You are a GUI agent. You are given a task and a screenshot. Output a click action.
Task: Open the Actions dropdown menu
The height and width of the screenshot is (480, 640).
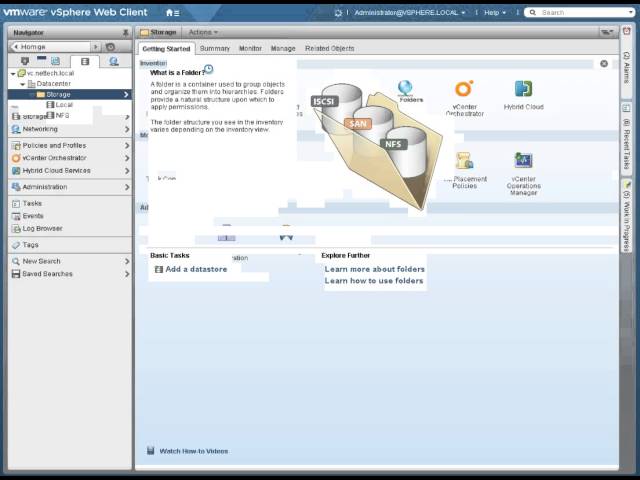[203, 32]
